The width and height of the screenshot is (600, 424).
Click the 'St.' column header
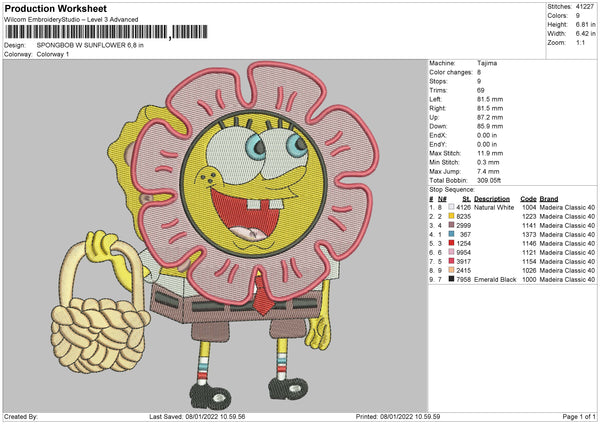(466, 199)
